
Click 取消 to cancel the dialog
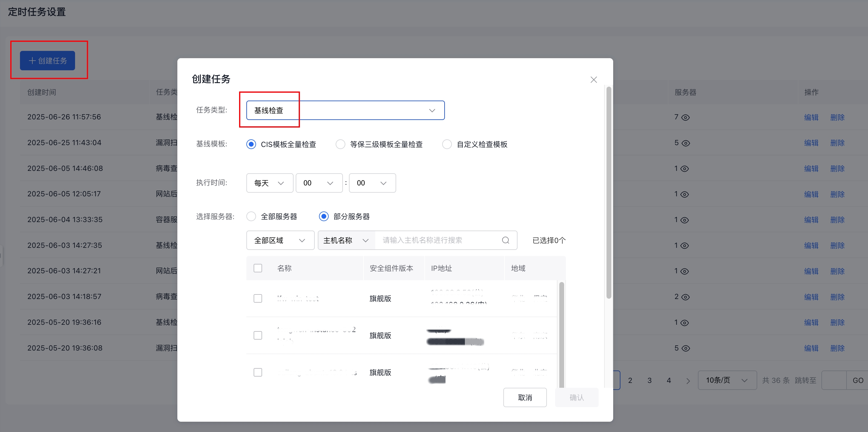point(524,397)
